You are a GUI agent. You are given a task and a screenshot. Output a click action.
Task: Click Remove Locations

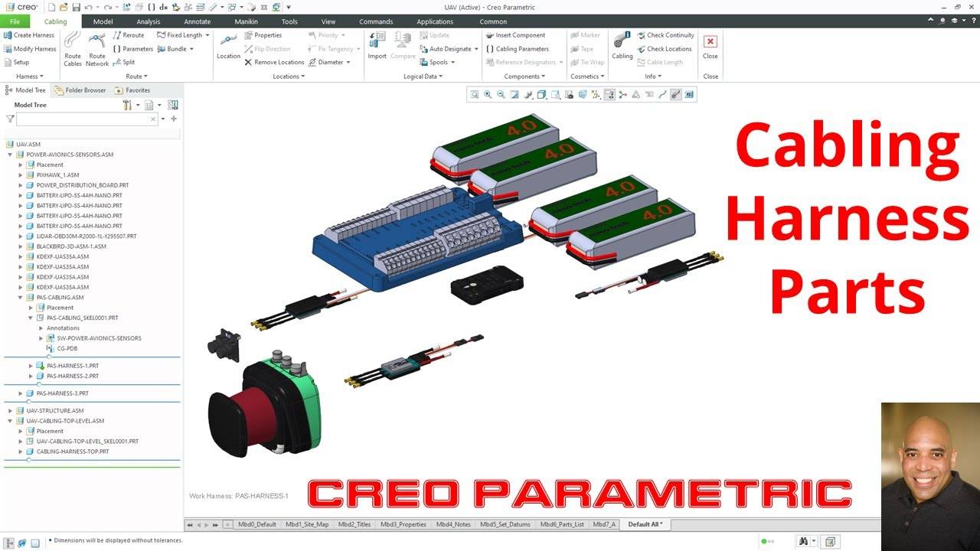coord(275,63)
